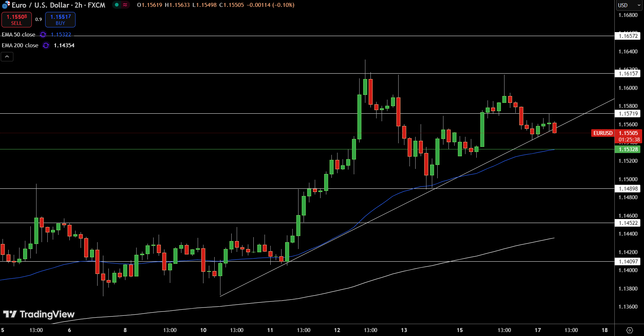The image size is (644, 336).
Task: Click the countdown timer 01:25:38
Action: point(629,140)
